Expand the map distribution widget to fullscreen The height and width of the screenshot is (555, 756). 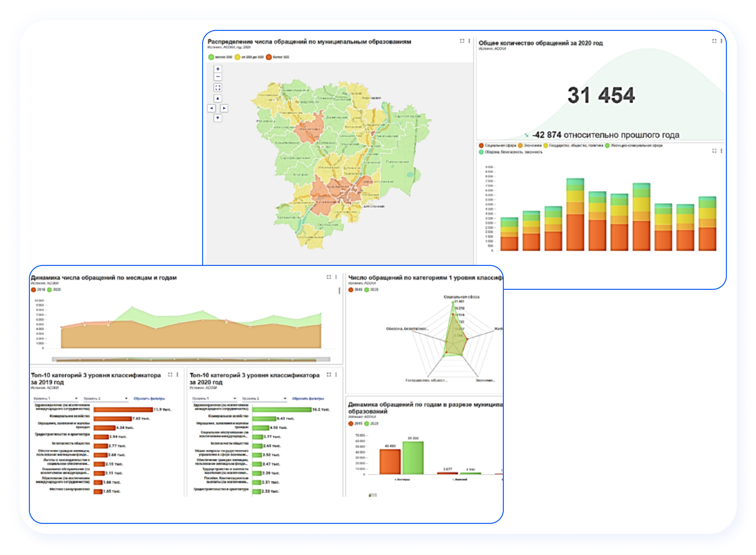coord(463,41)
